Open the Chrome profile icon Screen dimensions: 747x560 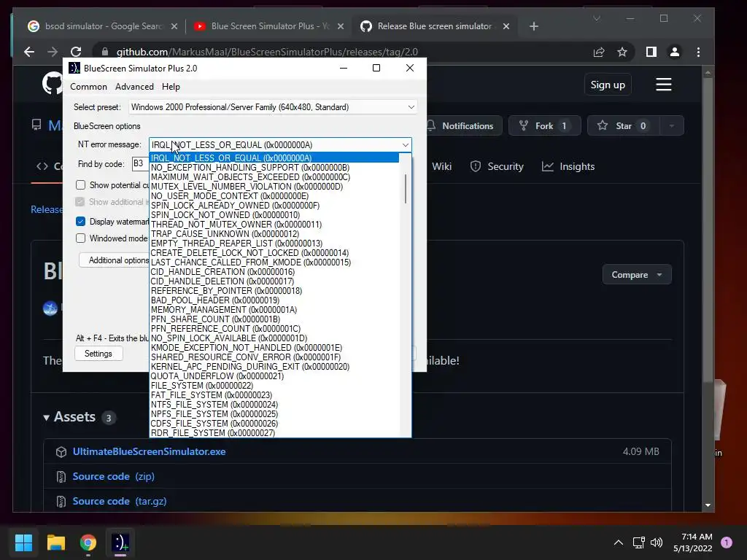(675, 52)
